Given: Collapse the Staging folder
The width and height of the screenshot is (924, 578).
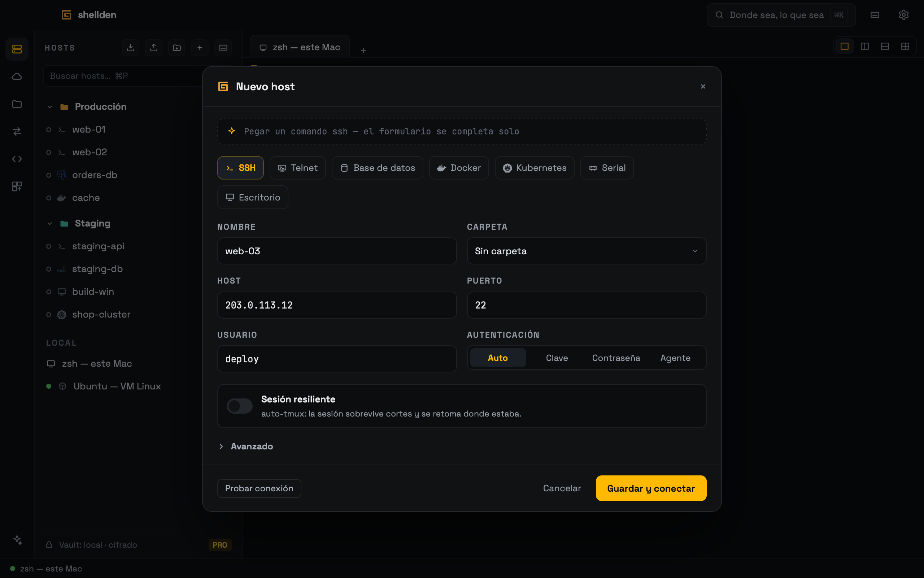Looking at the screenshot, I should 50,224.
